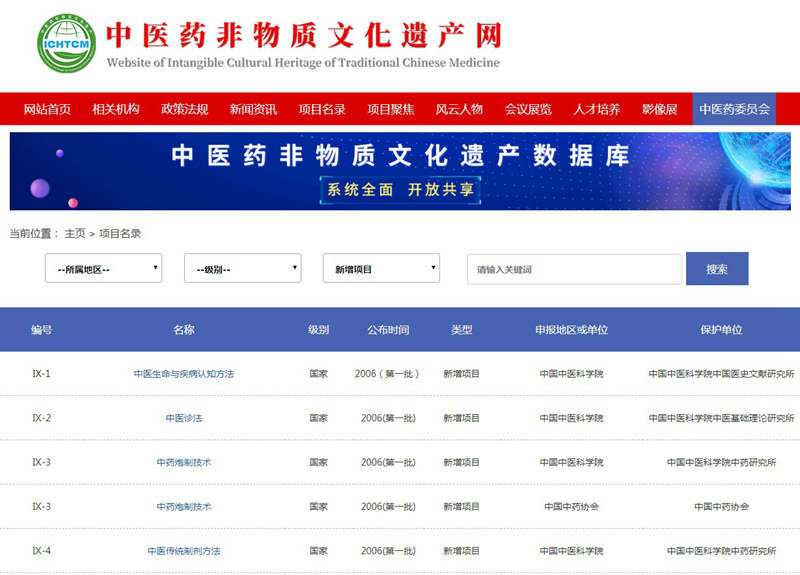Viewport: 800px width, 575px height.
Task: Open 中医生命与疾病认知方法 project link
Action: pos(184,374)
